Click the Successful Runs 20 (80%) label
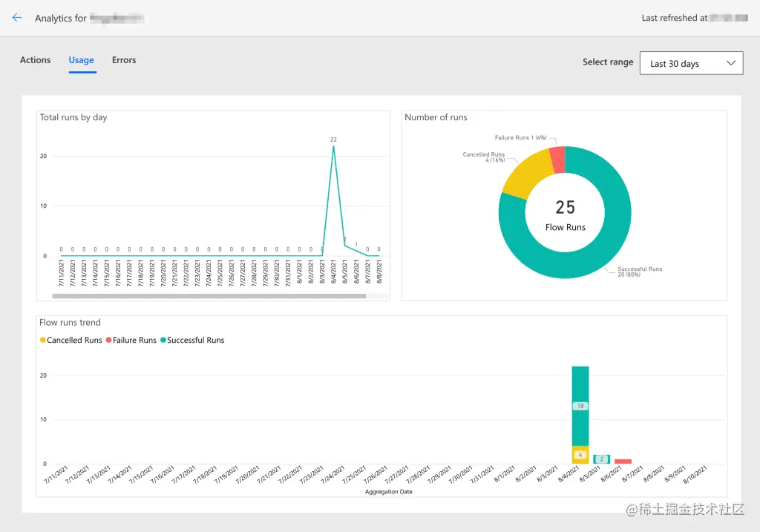This screenshot has width=760, height=532. click(x=640, y=272)
